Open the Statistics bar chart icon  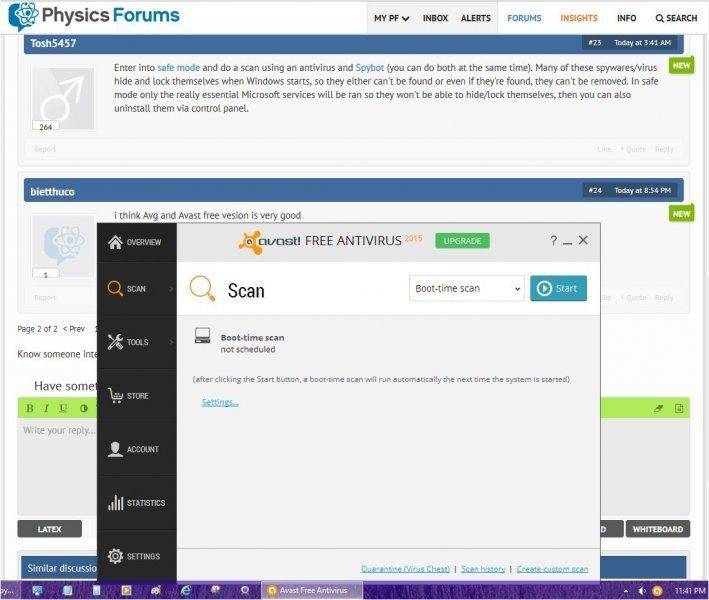[x=115, y=502]
